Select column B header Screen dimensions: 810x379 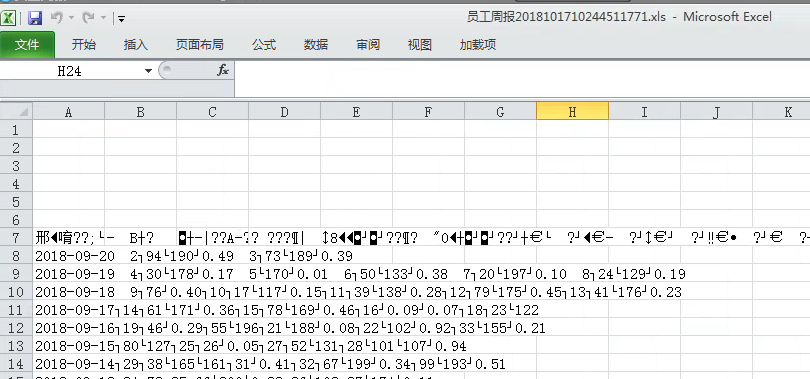coord(141,112)
